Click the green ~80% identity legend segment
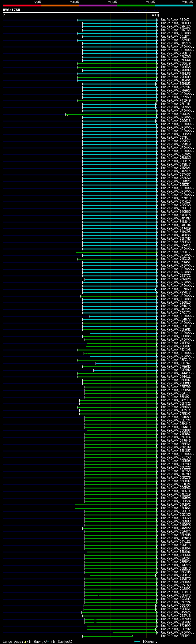 136,5
